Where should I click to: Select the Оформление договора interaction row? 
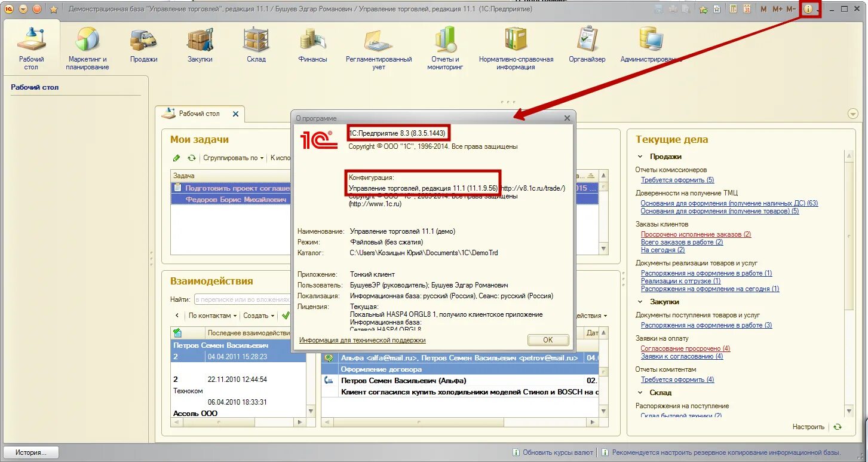pyautogui.click(x=460, y=369)
